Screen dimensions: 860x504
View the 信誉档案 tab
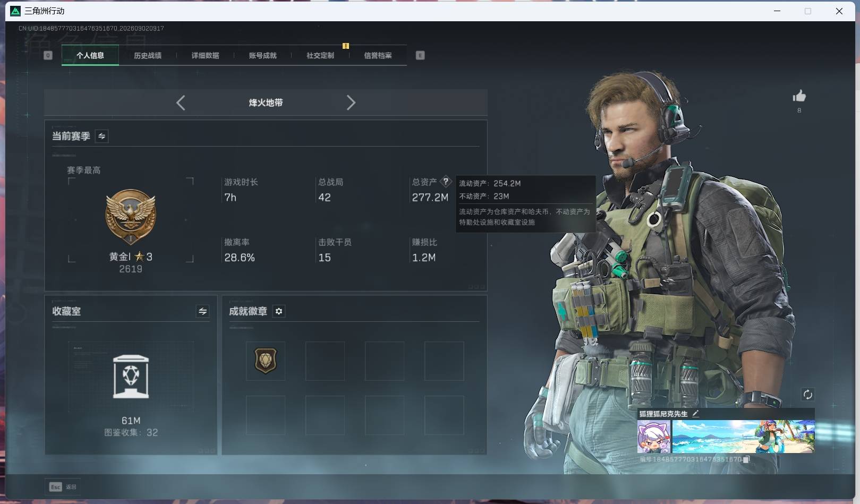pos(378,55)
